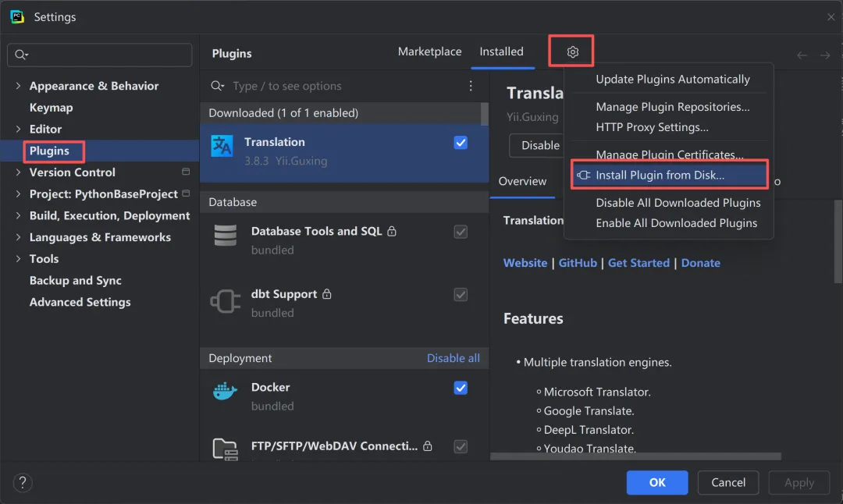
Task: Choose Enable All Downloaded Plugins
Action: pos(669,223)
